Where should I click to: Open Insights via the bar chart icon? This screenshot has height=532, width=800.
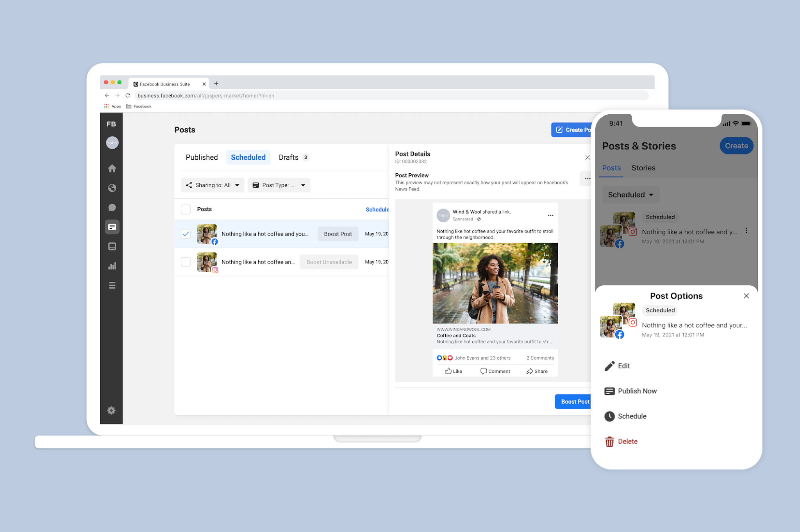112,266
